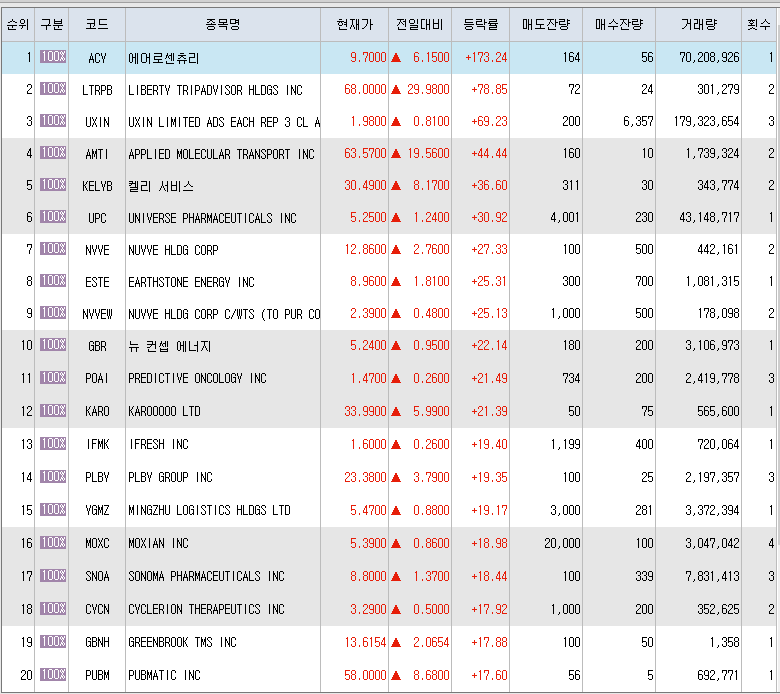Select UNIVERSE PHARMACEUTICALS INC name
The width and height of the screenshot is (780, 694).
coord(212,218)
